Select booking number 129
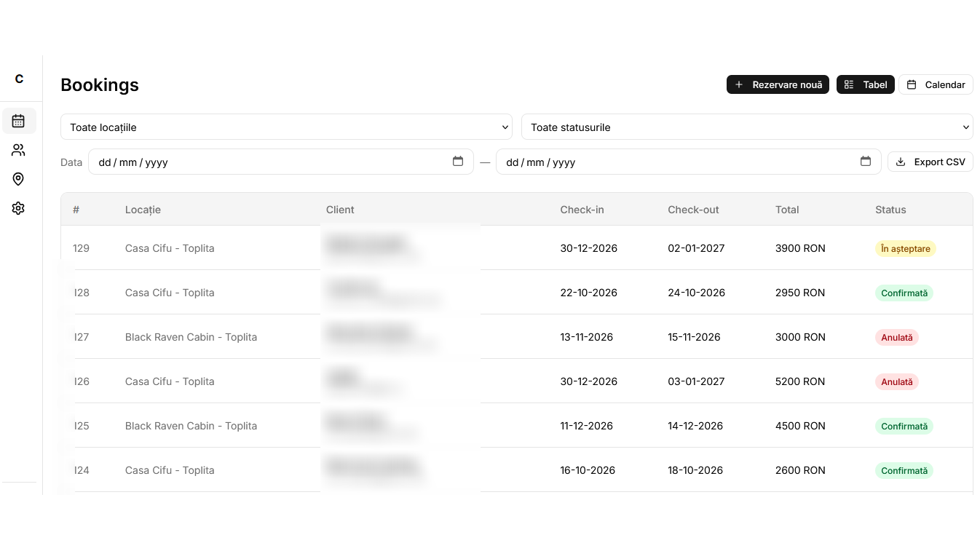 click(81, 248)
